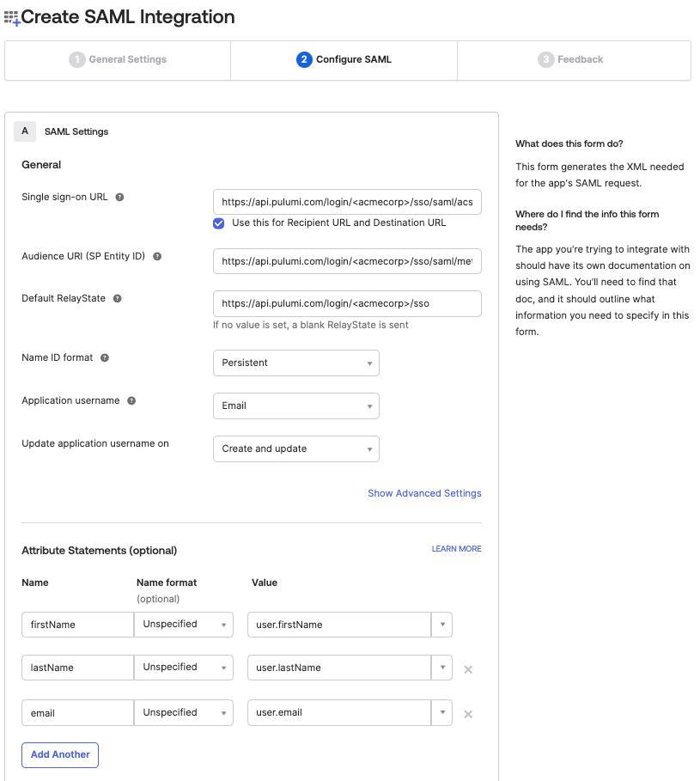Viewport: 700px width, 781px height.
Task: Show Name ID format help tooltip
Action: (105, 357)
